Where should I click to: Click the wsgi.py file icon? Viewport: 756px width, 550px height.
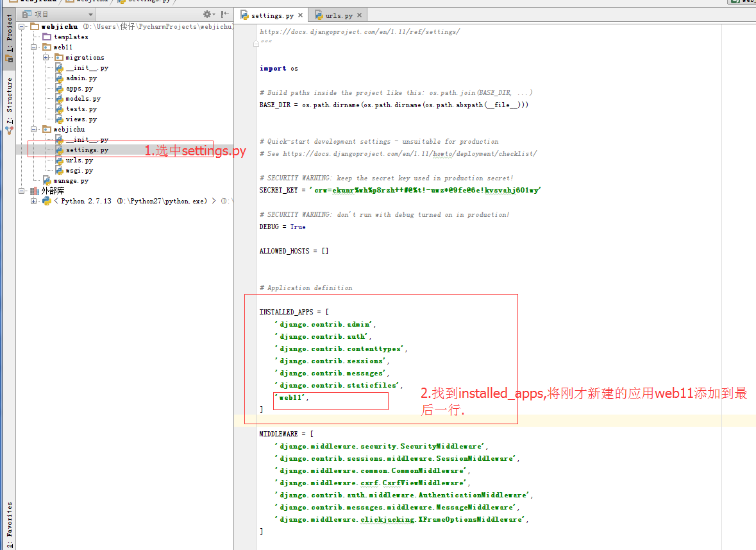coord(59,170)
